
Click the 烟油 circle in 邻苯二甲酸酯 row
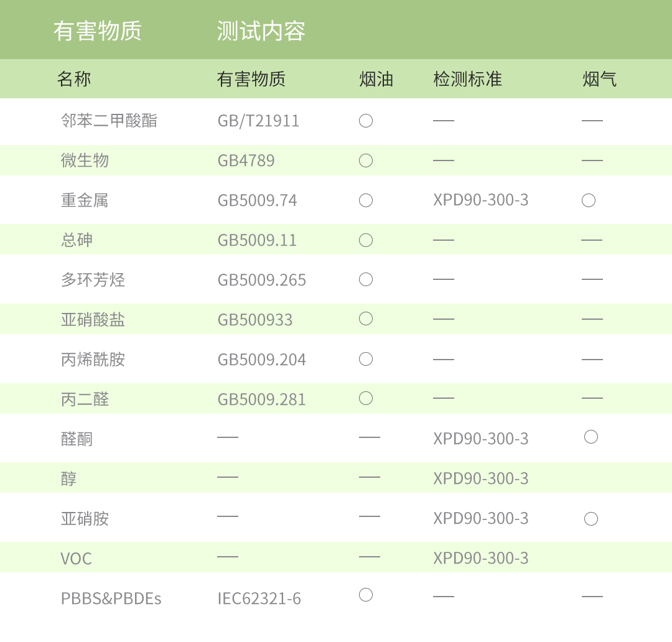[366, 121]
